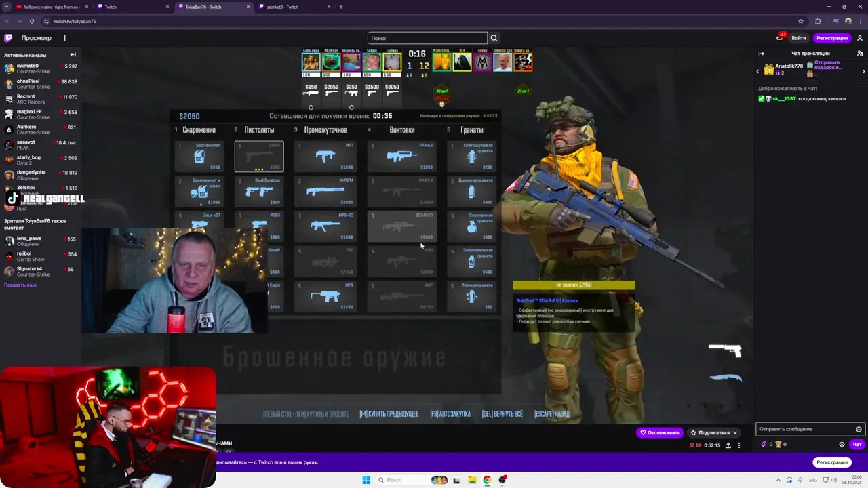The height and width of the screenshot is (488, 868).
Task: Click top Регистрация sign-up button
Action: tap(832, 38)
